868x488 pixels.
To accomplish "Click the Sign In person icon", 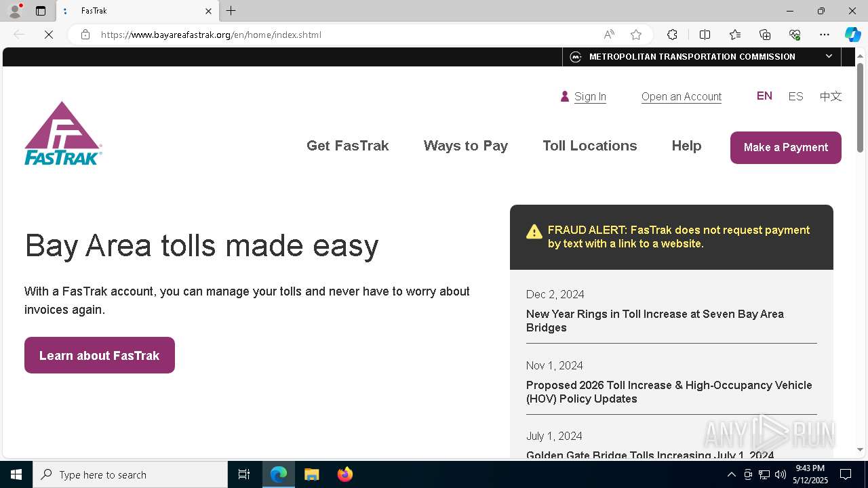I will [564, 96].
